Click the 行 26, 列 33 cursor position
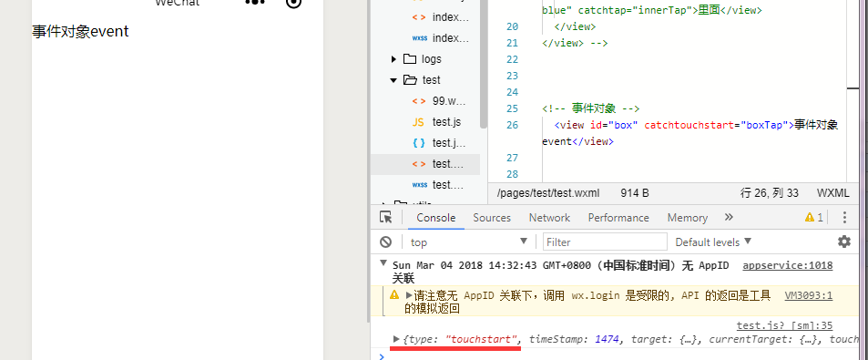Viewport: 868px width, 360px height. point(770,192)
